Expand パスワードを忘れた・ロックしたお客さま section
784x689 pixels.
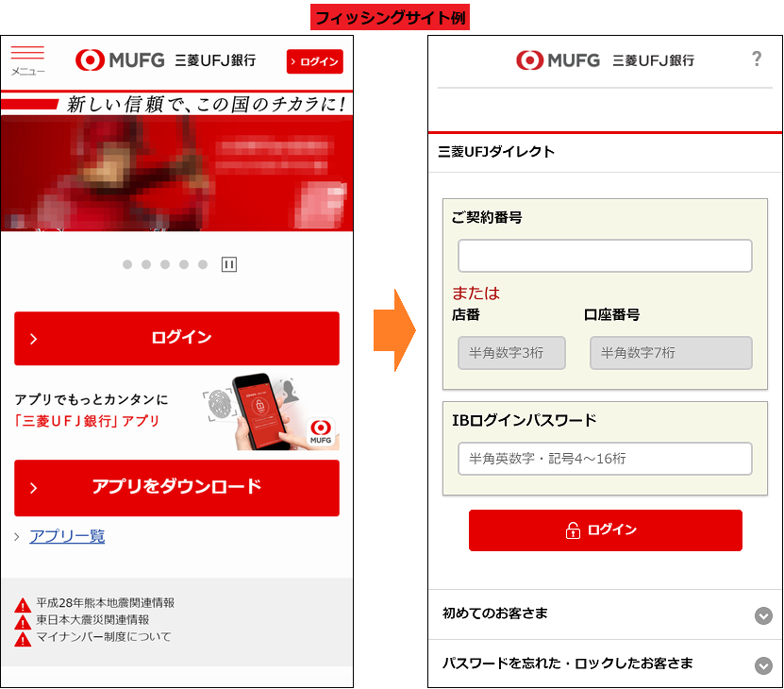[x=764, y=665]
